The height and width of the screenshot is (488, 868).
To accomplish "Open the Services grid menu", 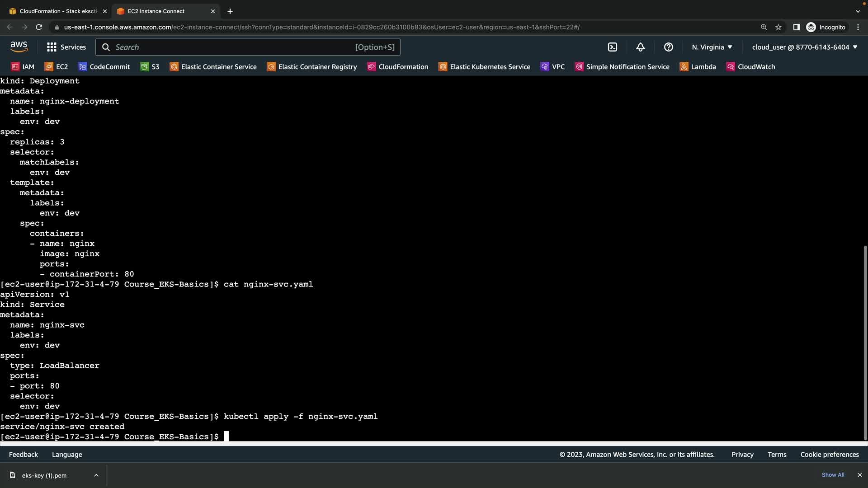I will 66,47.
